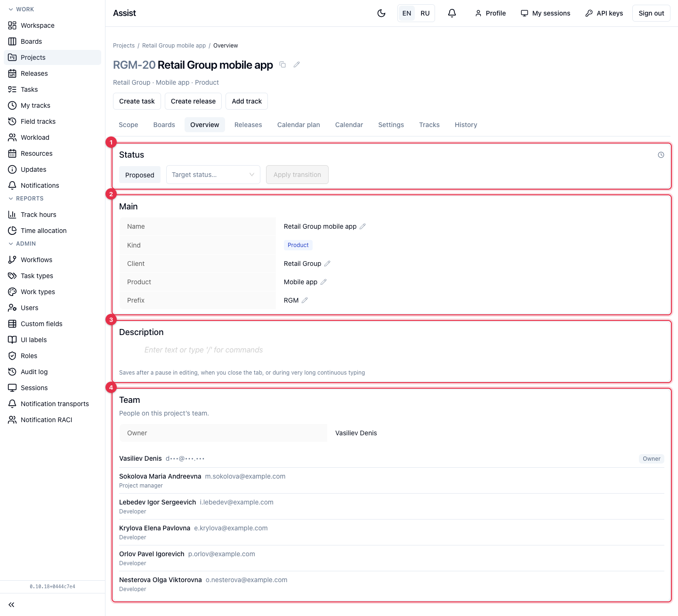
Task: Edit the Product field pencil
Action: click(323, 282)
